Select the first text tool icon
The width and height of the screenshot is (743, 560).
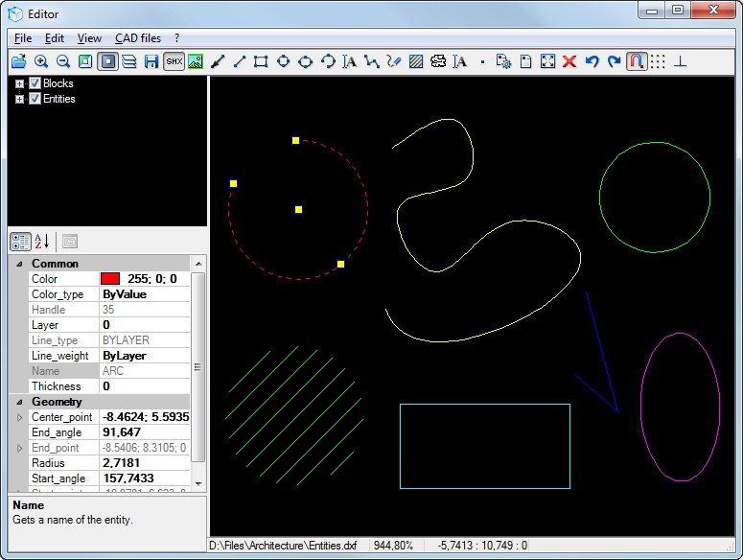point(350,61)
